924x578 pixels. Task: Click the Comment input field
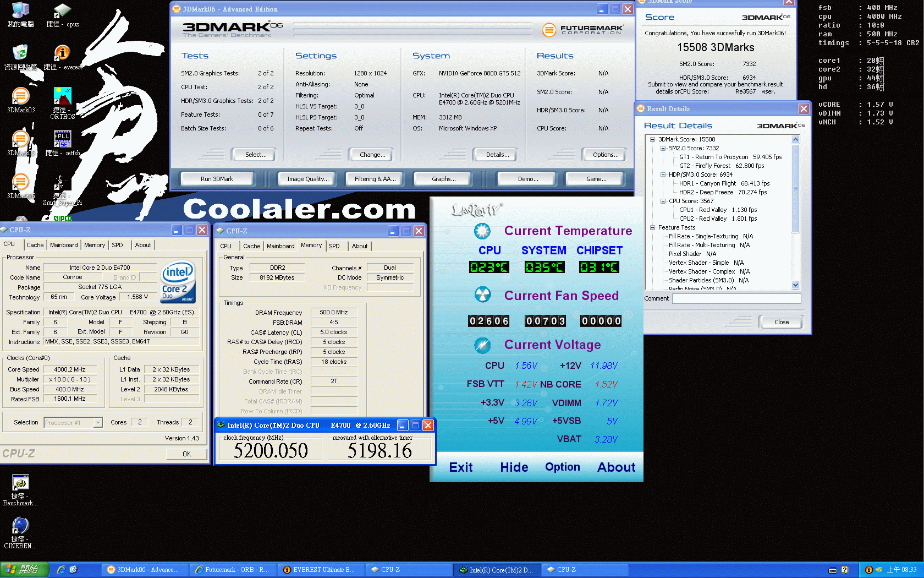coord(736,298)
